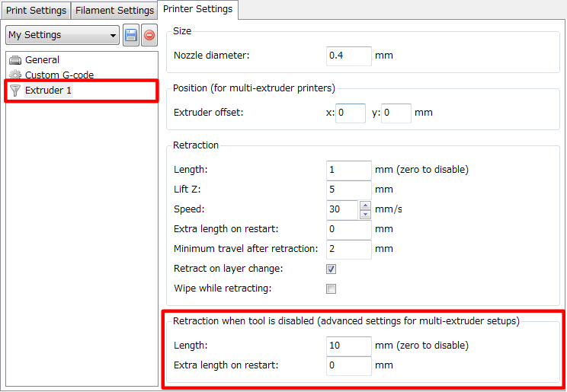Click the tool-disabled Length field showing 10
The image size is (567, 392).
pyautogui.click(x=348, y=346)
